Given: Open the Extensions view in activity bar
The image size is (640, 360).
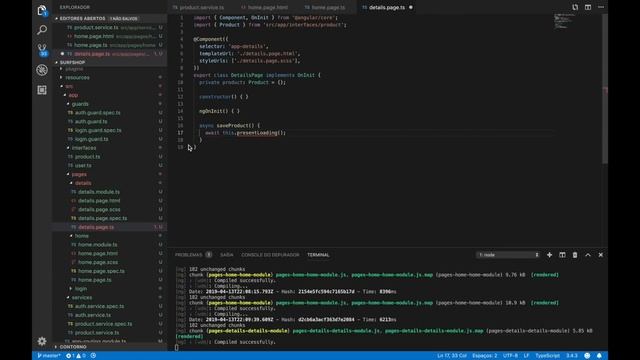Looking at the screenshot, I should point(42,90).
